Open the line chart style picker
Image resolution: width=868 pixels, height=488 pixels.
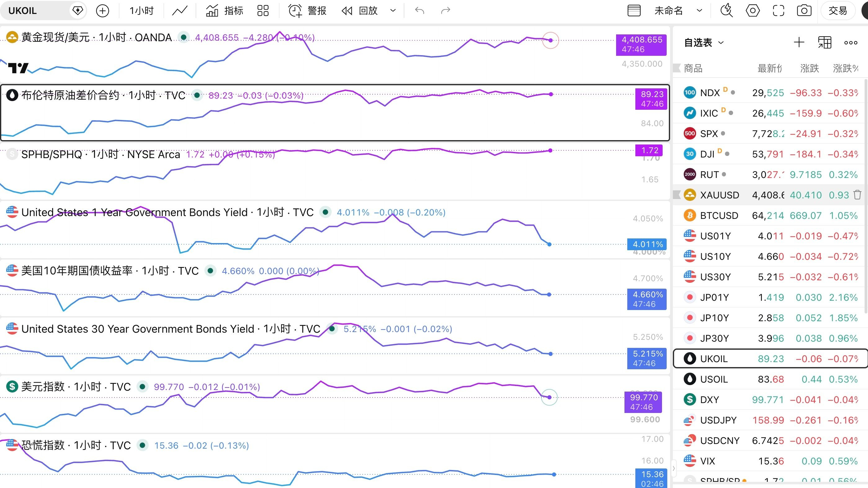pyautogui.click(x=180, y=11)
